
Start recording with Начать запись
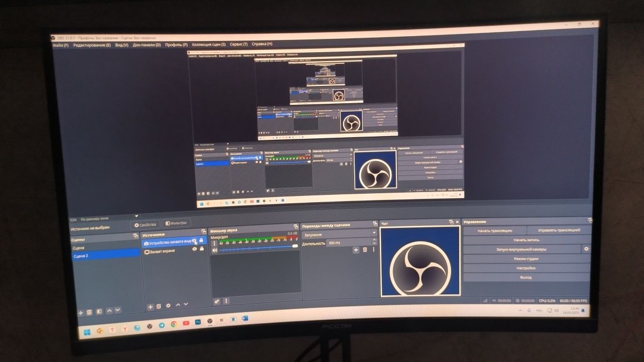pos(526,240)
